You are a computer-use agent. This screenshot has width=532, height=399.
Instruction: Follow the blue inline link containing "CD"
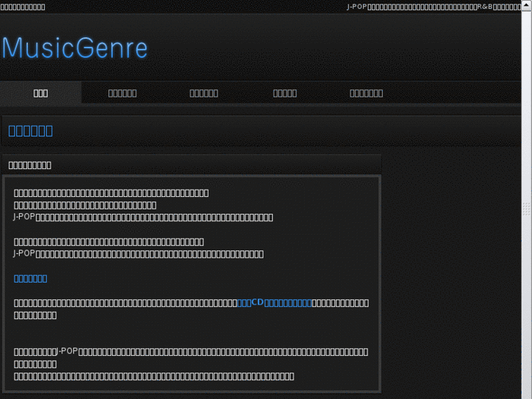(x=274, y=302)
